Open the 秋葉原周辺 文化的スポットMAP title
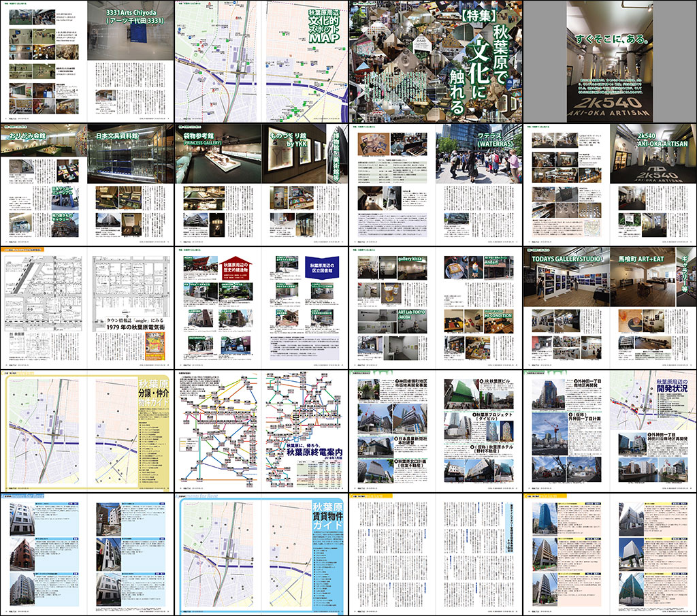Image resolution: width=697 pixels, height=616 pixels. pos(324,26)
